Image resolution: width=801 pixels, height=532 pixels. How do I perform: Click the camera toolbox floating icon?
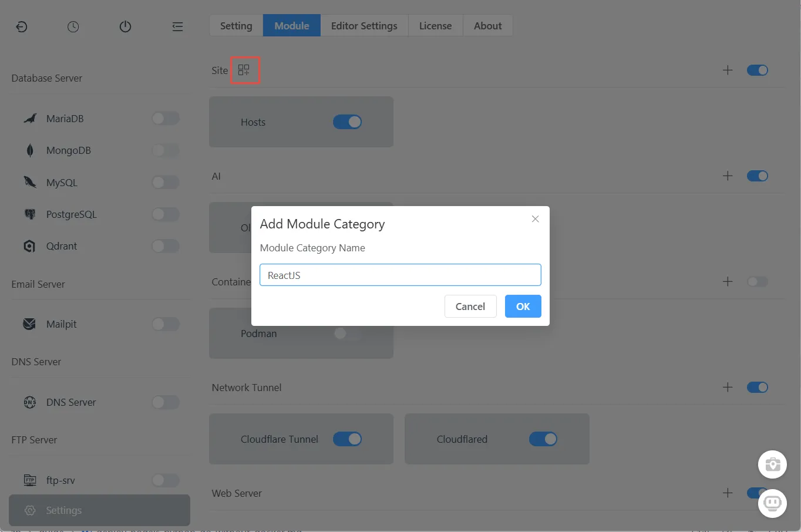[x=772, y=464]
